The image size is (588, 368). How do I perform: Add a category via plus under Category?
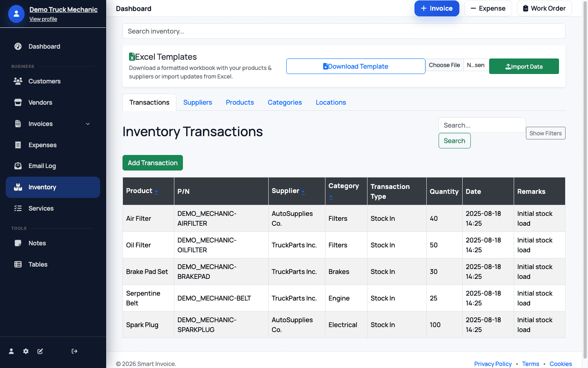[x=331, y=197]
